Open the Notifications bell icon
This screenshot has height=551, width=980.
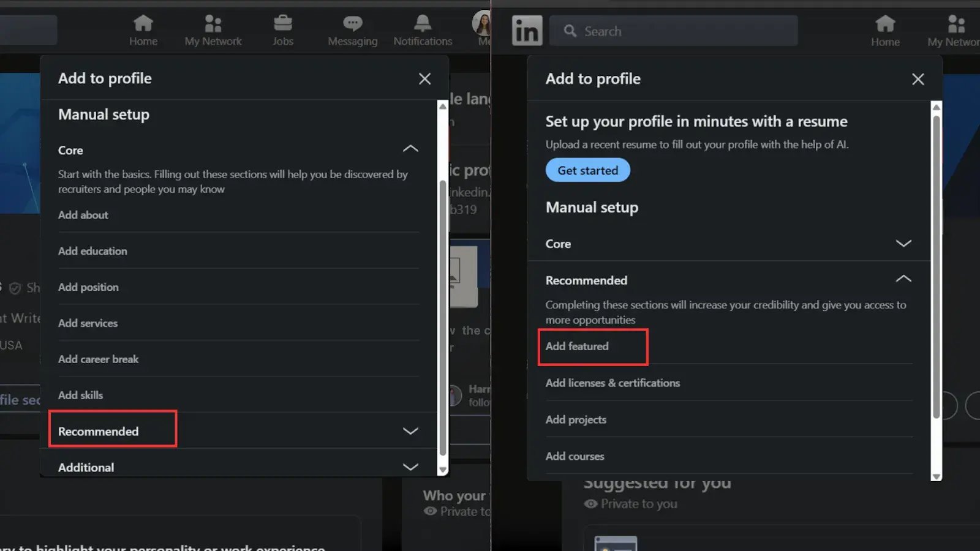click(423, 24)
